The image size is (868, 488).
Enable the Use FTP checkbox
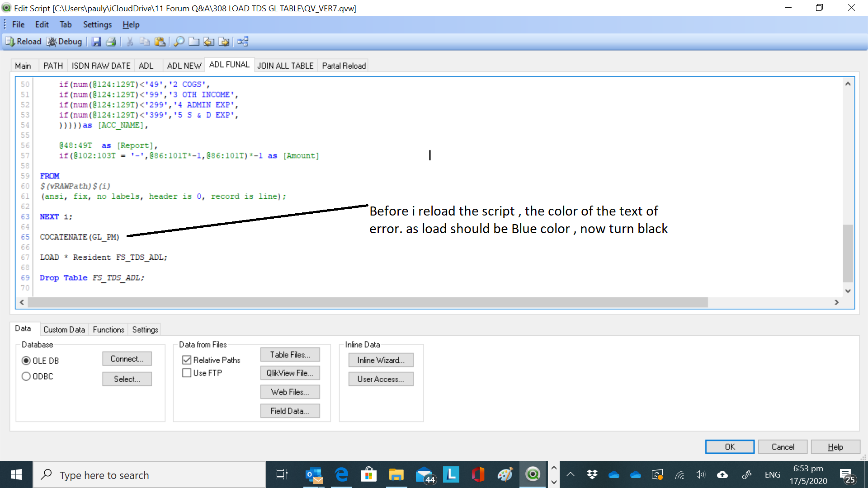tap(187, 373)
